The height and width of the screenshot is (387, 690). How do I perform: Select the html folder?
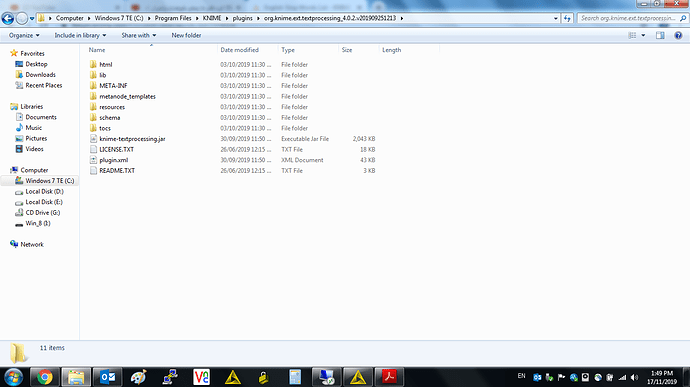106,64
